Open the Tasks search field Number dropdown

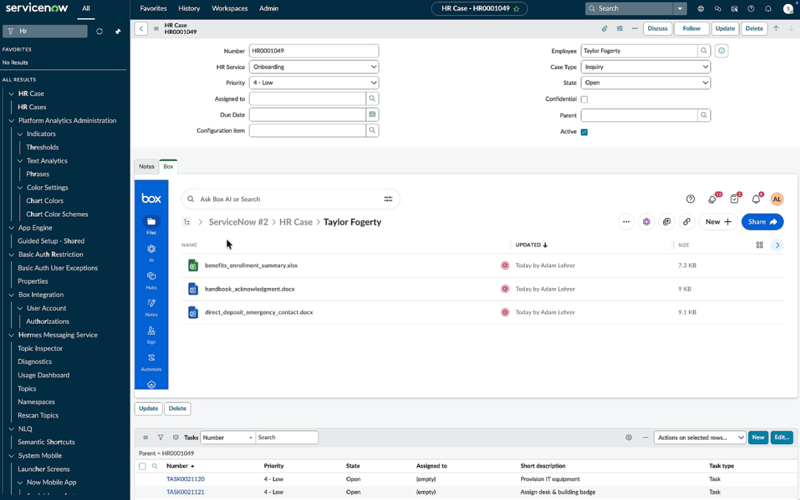(x=228, y=437)
